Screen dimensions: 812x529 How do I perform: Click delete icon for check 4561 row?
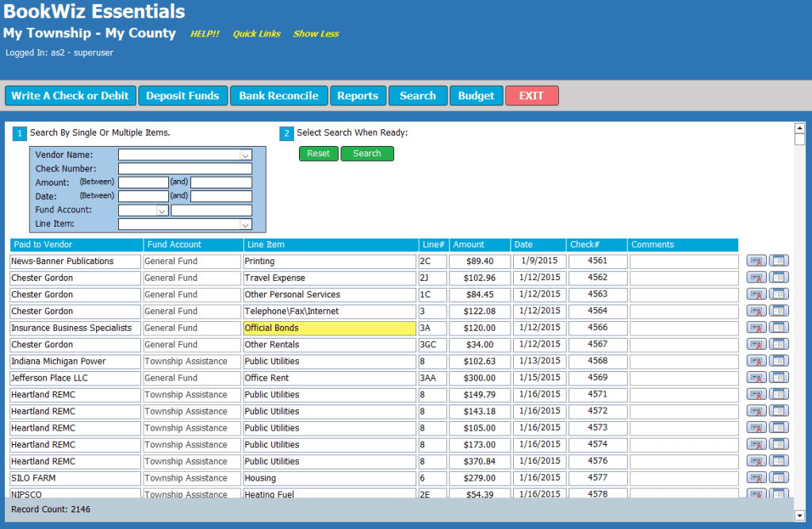pos(756,261)
